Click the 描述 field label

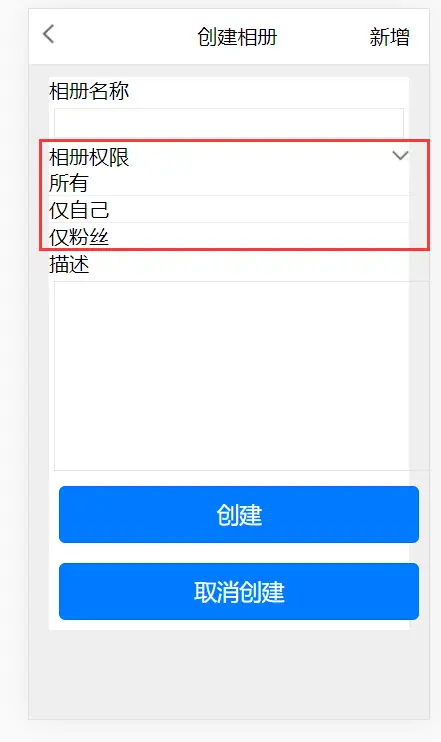pyautogui.click(x=69, y=265)
